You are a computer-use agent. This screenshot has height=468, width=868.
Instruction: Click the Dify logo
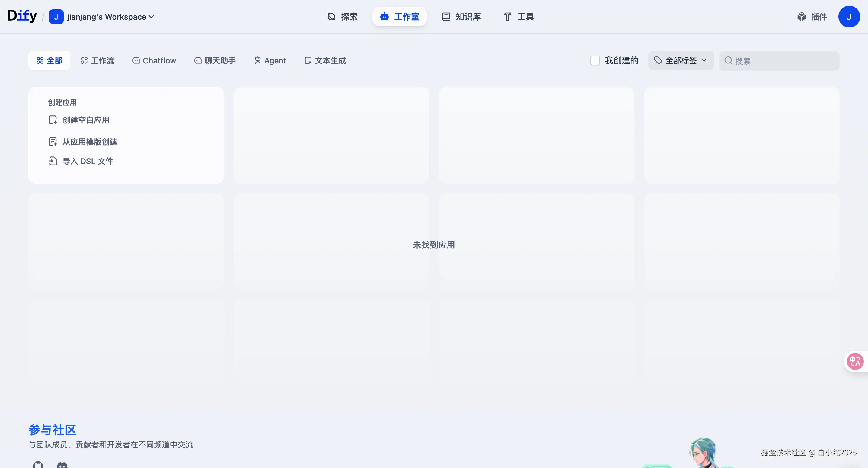coord(22,16)
